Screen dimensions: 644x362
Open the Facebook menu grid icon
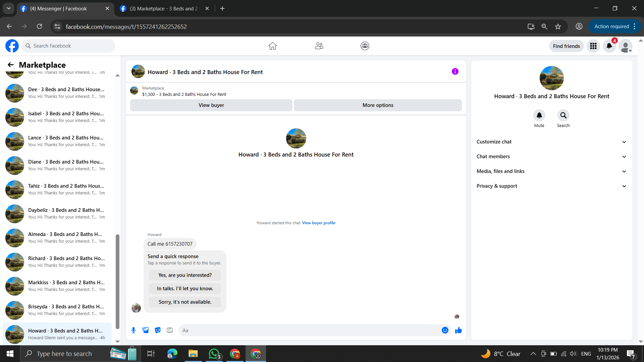pos(593,46)
